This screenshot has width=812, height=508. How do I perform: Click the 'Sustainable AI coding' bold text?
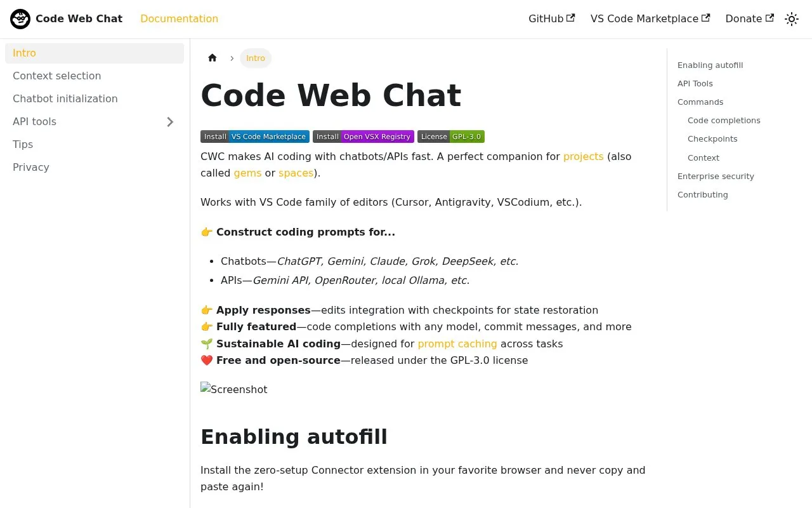[x=278, y=344]
